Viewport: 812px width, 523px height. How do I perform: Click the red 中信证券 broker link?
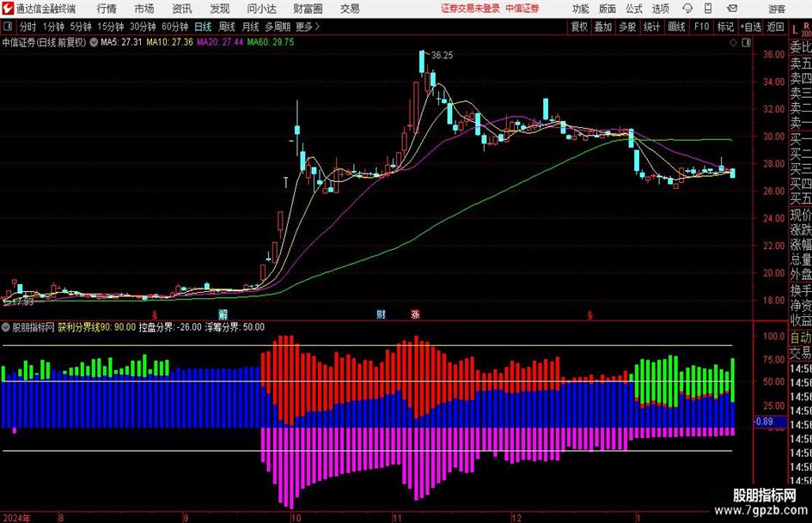click(522, 9)
